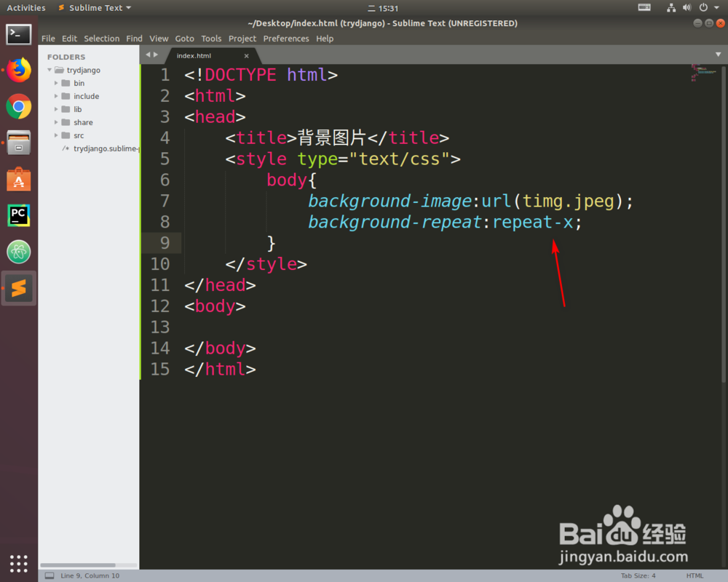The width and height of the screenshot is (728, 582).
Task: Expand the share folder
Action: pyautogui.click(x=56, y=122)
